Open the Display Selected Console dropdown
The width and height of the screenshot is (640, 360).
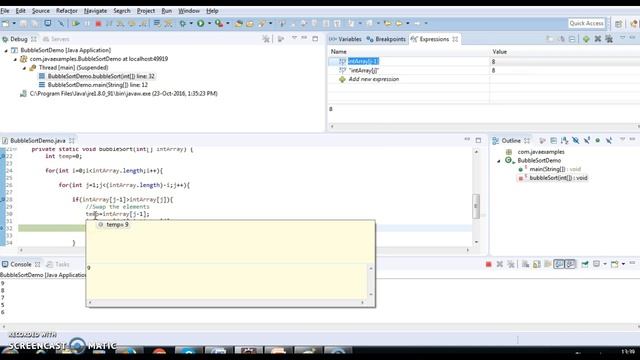(605, 264)
